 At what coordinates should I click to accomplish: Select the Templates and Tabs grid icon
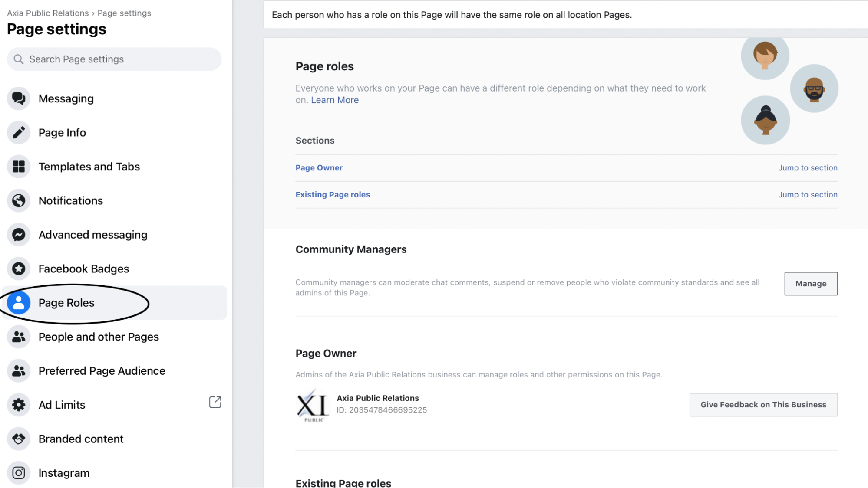(19, 167)
